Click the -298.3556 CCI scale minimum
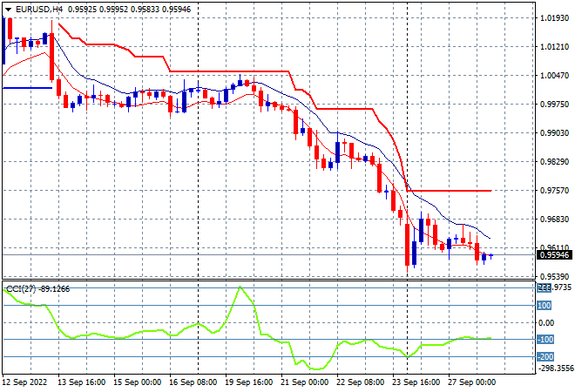 [x=555, y=368]
